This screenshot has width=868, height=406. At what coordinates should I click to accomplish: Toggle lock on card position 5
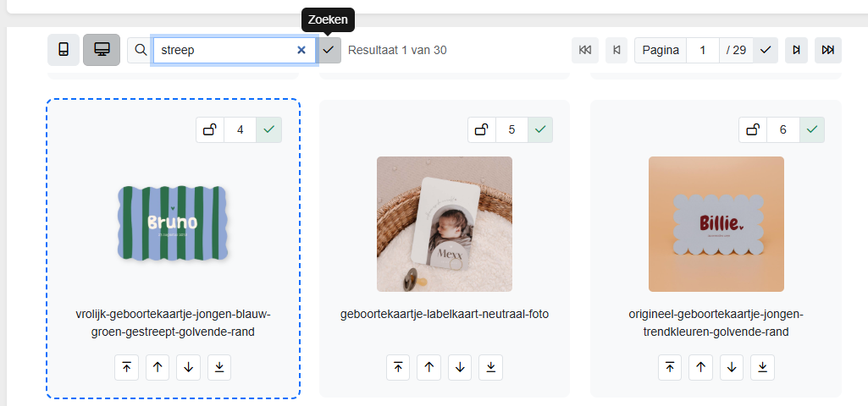tap(482, 130)
